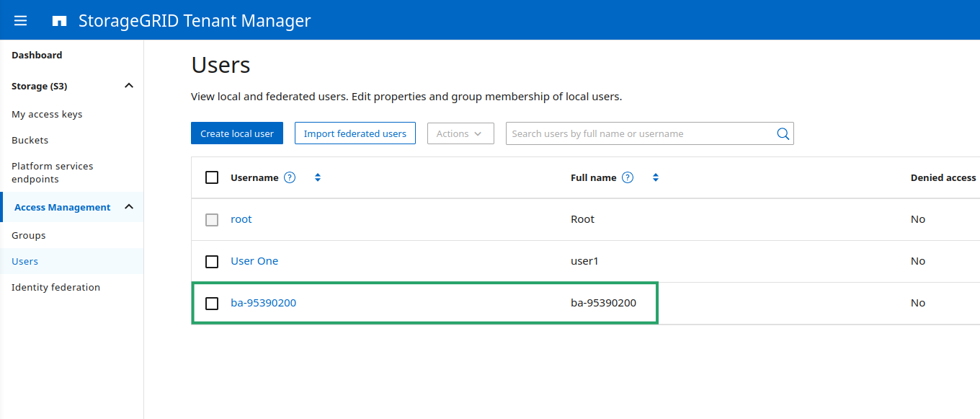Click the Username column help icon
Viewport: 980px width, 419px height.
(290, 177)
